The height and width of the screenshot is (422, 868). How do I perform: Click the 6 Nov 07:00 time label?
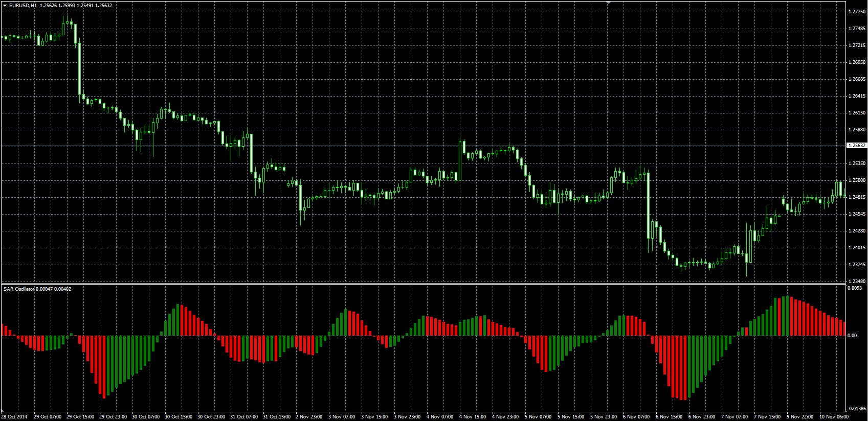click(x=636, y=417)
